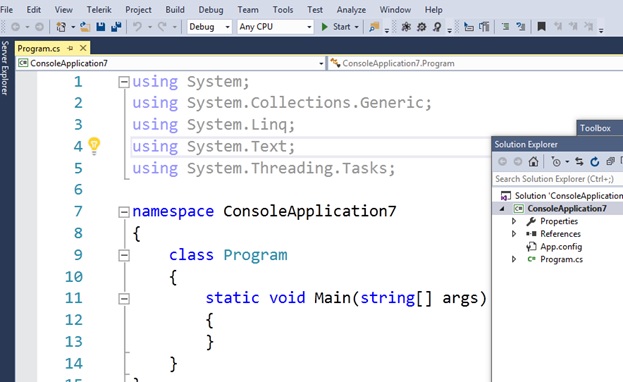Click the bookmark icon in toolbar
623x382 pixels.
click(x=541, y=27)
